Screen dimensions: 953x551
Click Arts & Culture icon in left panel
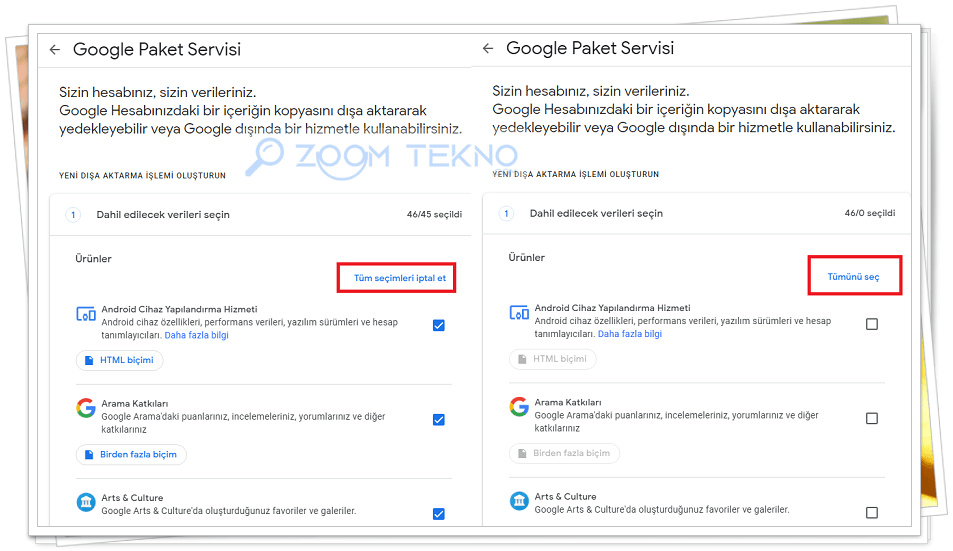[x=86, y=502]
